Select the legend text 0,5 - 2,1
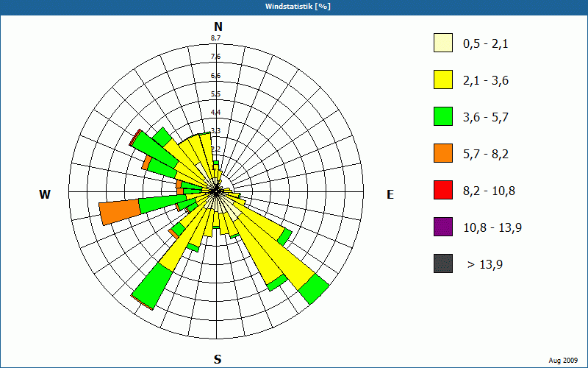This screenshot has width=588, height=368. [486, 44]
